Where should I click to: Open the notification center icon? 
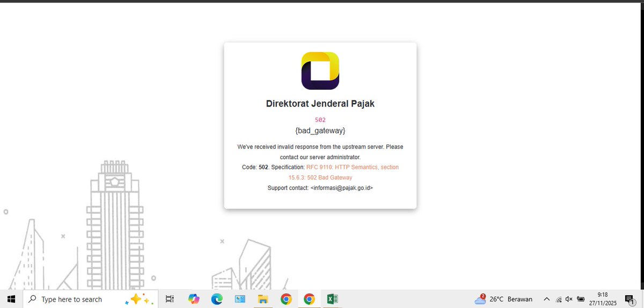click(x=630, y=299)
